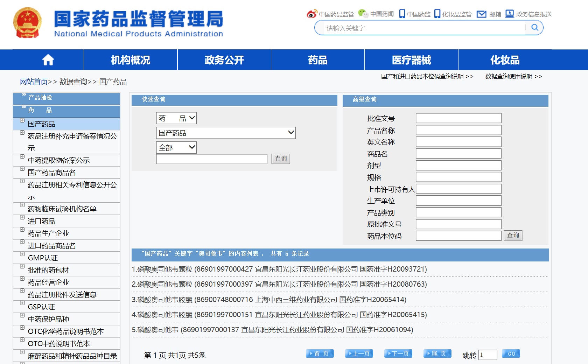
Task: Click the 邮箱 envelope icon
Action: coord(482,14)
